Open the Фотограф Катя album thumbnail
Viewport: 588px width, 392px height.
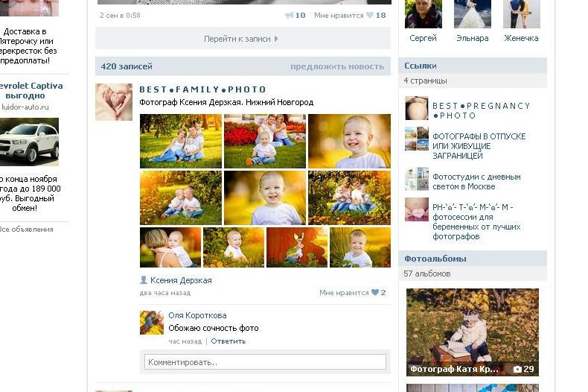coord(472,332)
